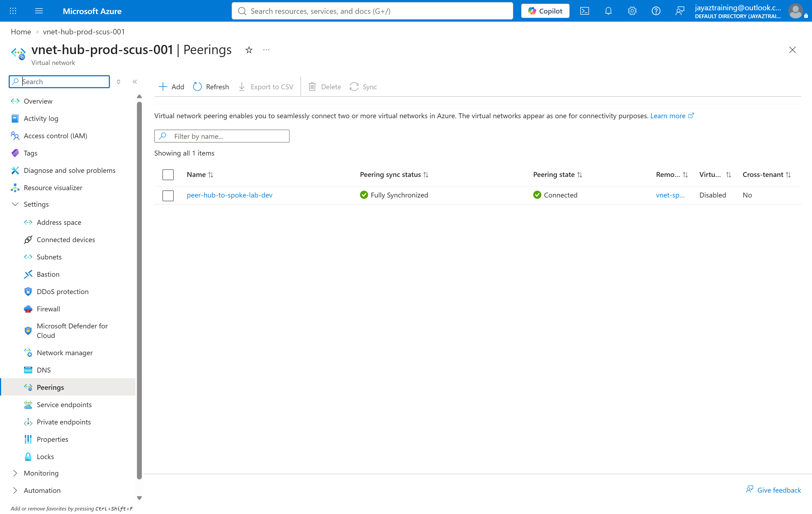
Task: Close the Peerings blade with X
Action: (792, 50)
